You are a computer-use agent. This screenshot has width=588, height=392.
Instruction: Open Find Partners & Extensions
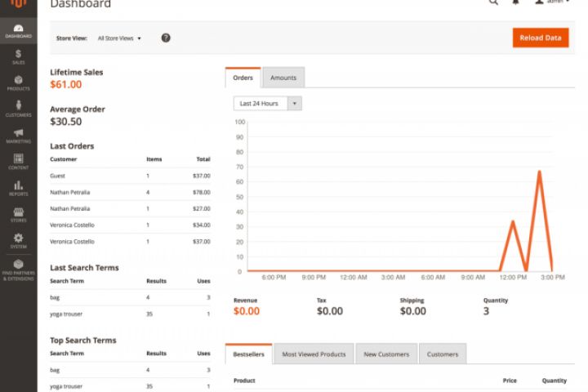click(x=18, y=270)
